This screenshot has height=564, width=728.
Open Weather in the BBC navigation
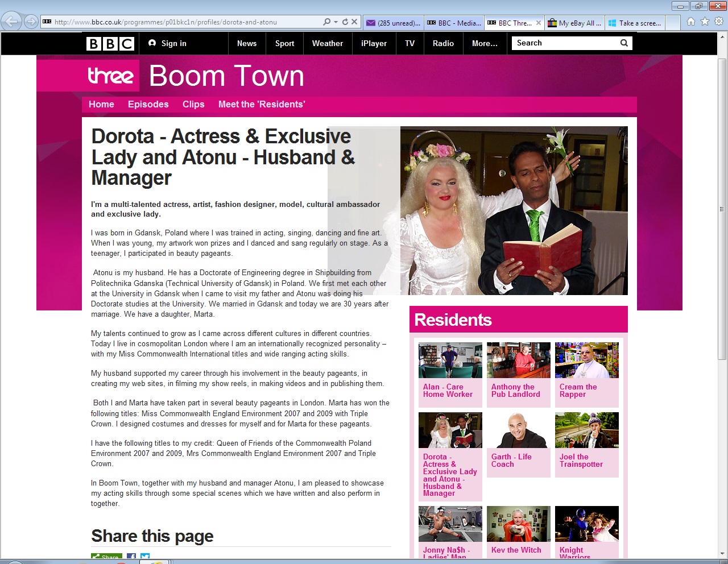click(328, 43)
